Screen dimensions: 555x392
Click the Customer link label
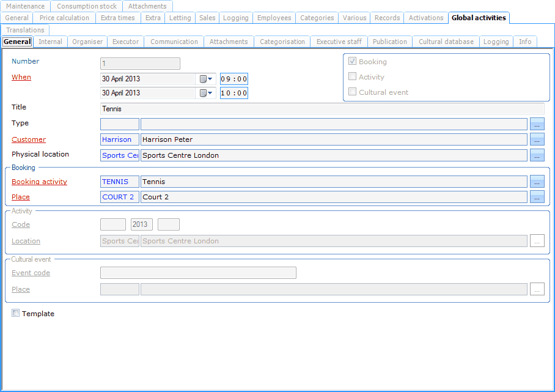[29, 139]
